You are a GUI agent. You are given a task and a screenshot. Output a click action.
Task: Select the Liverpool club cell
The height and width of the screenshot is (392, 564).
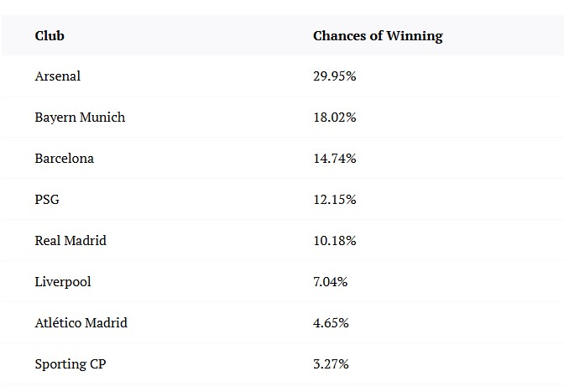(63, 282)
